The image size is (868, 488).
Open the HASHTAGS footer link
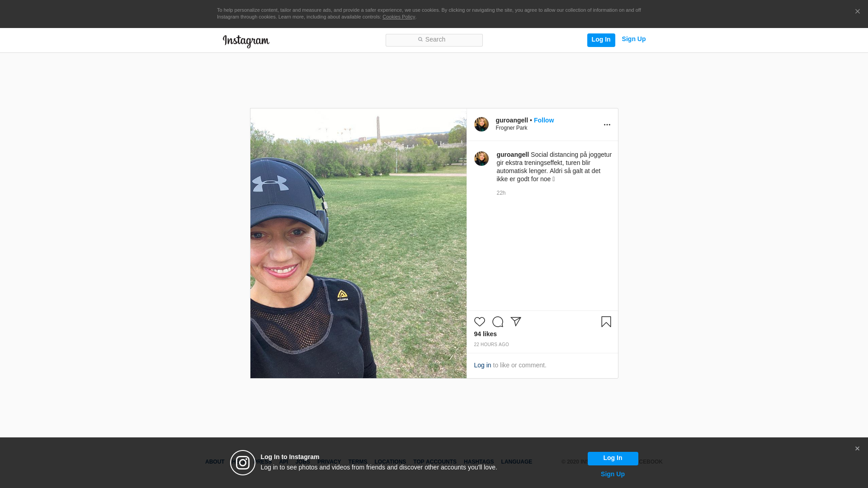click(478, 462)
